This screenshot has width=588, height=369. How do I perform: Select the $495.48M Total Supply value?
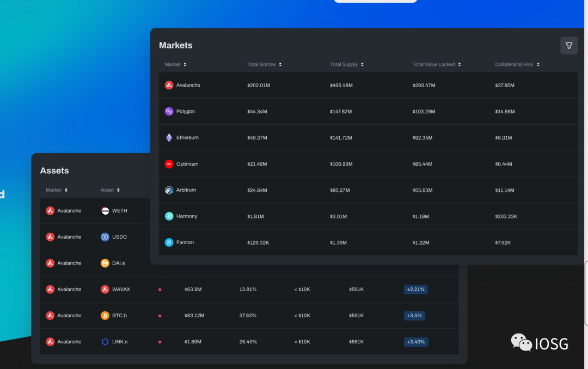click(x=341, y=86)
